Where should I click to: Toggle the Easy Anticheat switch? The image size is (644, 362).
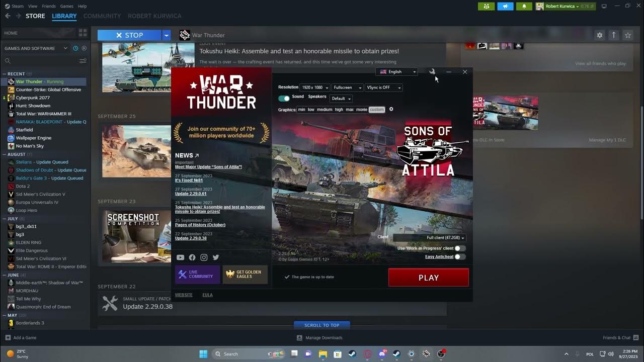click(x=458, y=257)
